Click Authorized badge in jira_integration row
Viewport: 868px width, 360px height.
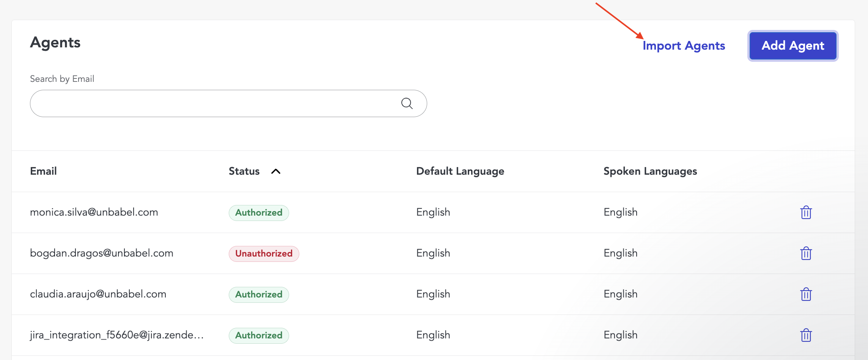click(259, 335)
